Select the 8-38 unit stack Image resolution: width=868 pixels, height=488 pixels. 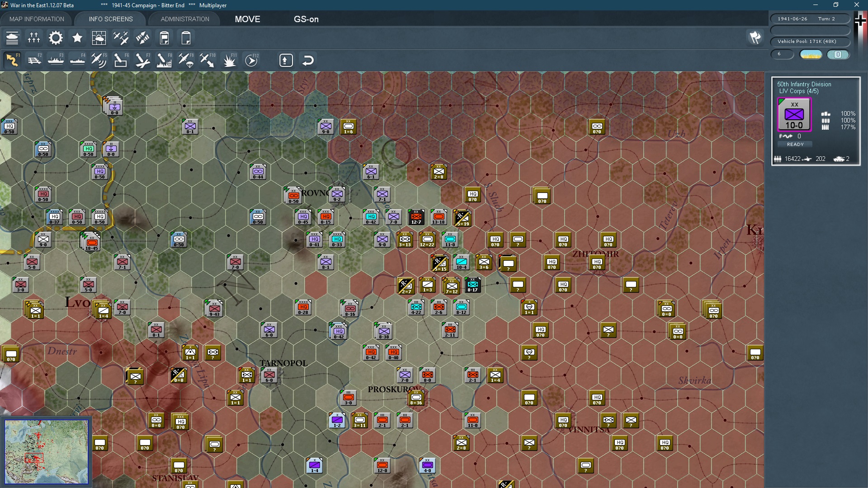click(384, 331)
